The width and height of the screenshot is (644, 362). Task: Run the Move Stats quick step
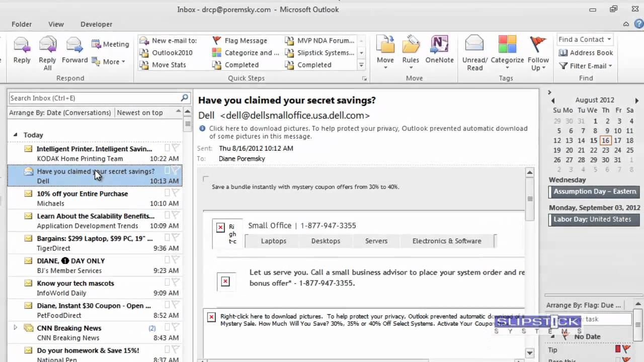pyautogui.click(x=163, y=65)
